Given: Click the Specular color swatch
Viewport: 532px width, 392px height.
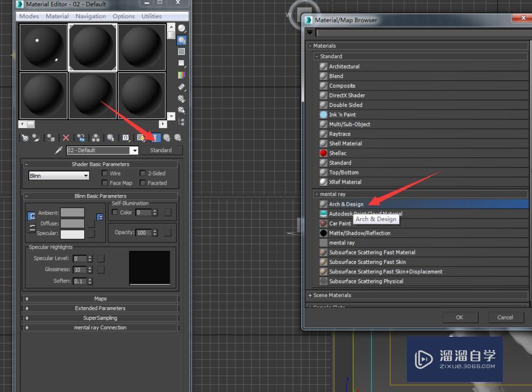Looking at the screenshot, I should tap(72, 235).
